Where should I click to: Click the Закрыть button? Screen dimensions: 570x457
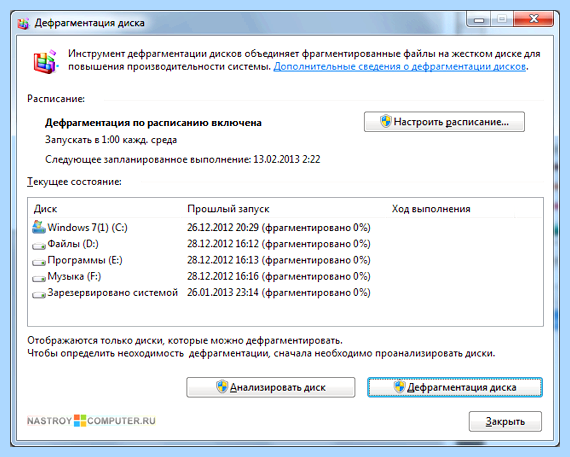click(505, 422)
